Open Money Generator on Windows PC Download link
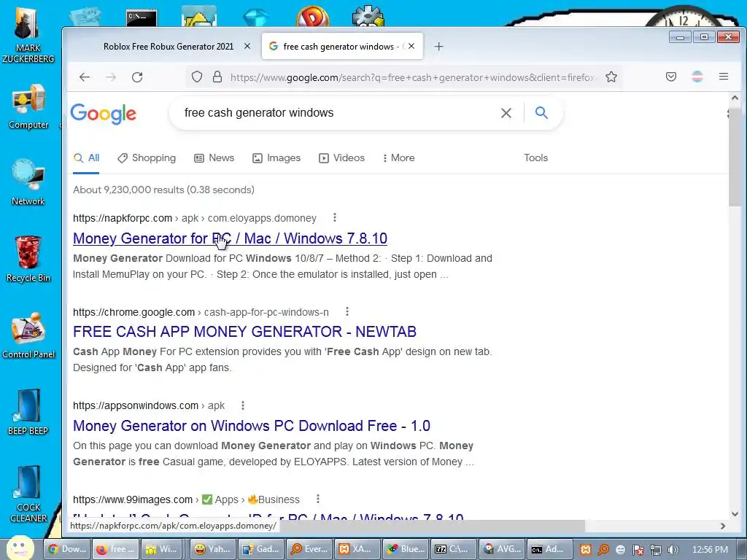 click(x=252, y=425)
